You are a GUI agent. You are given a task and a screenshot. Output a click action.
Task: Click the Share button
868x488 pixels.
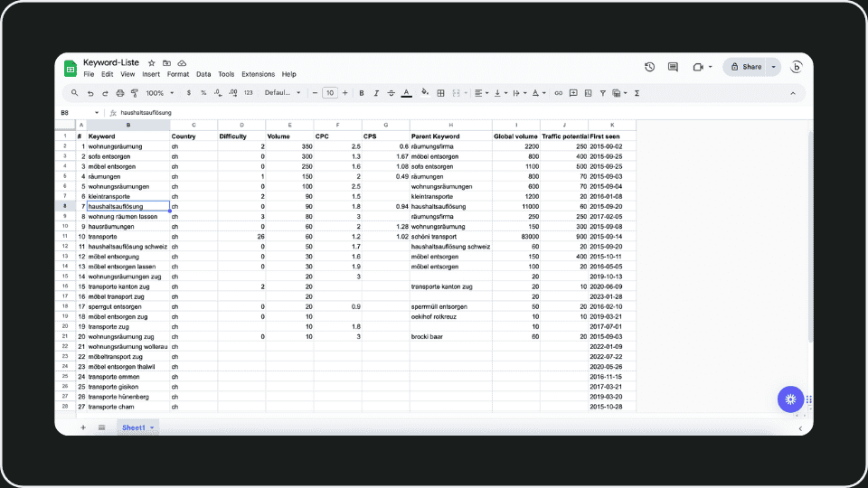745,67
